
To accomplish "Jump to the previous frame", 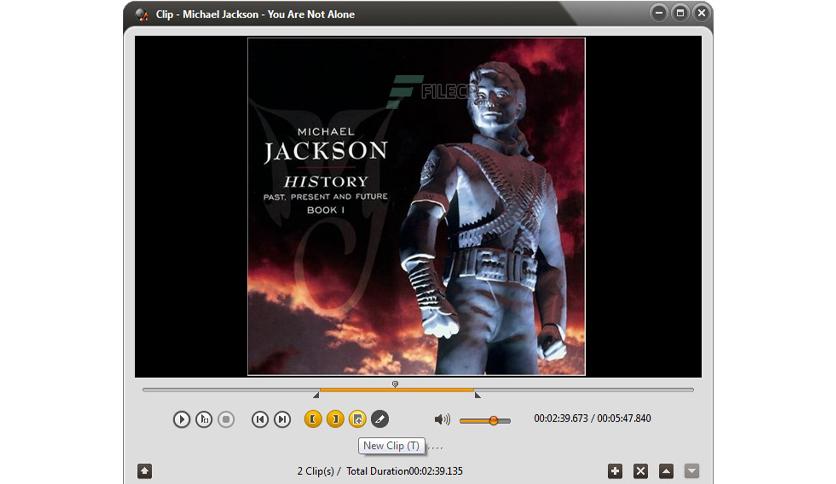I will (260, 420).
